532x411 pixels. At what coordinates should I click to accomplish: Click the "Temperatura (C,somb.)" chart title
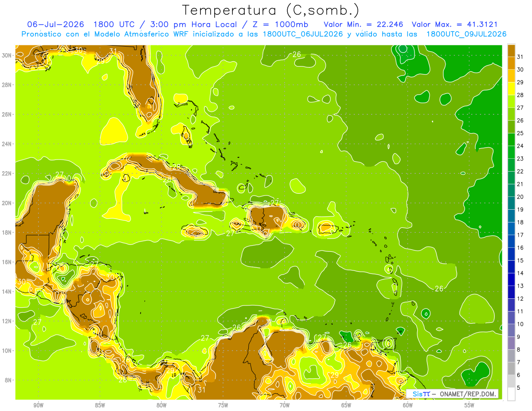(271, 10)
